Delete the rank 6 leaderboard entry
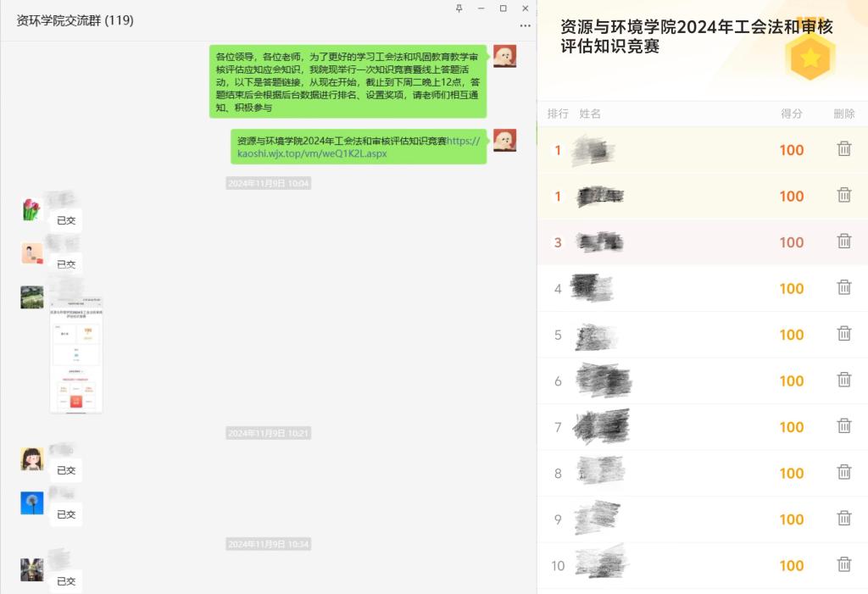Screen dimensions: 868x594 [x=843, y=380]
